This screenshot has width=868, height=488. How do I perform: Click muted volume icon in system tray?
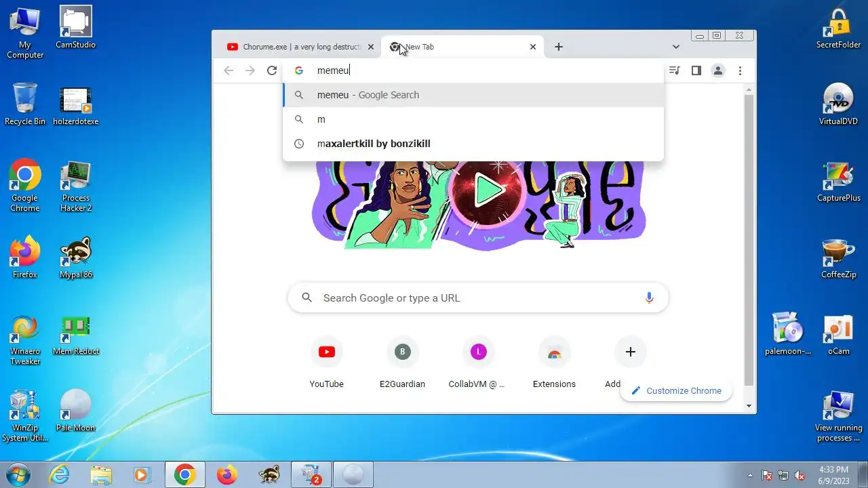[800, 475]
